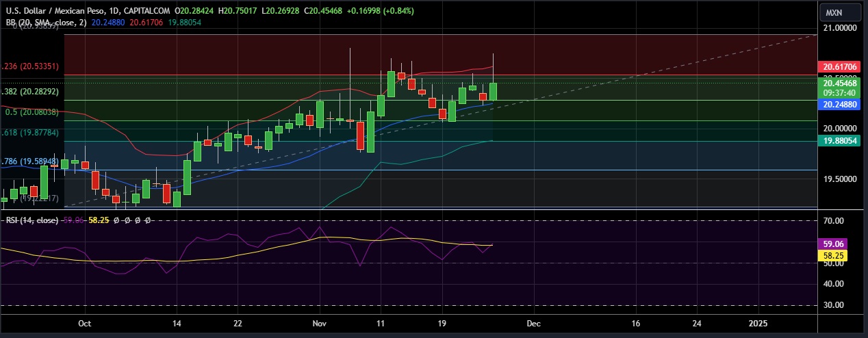Select the 0.236 (20.53351) Fibonacci level label
This screenshot has height=338, width=868.
point(29,66)
